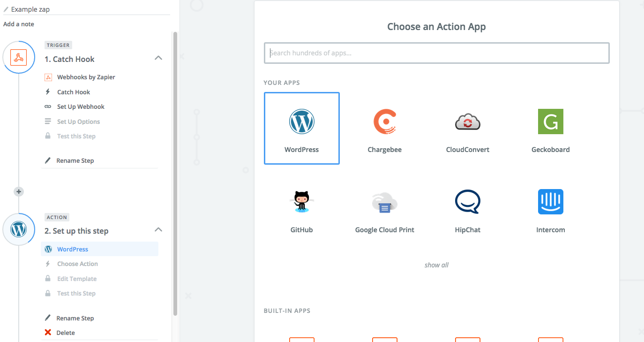The width and height of the screenshot is (644, 342).
Task: Click Delete for the action step
Action: (x=66, y=333)
